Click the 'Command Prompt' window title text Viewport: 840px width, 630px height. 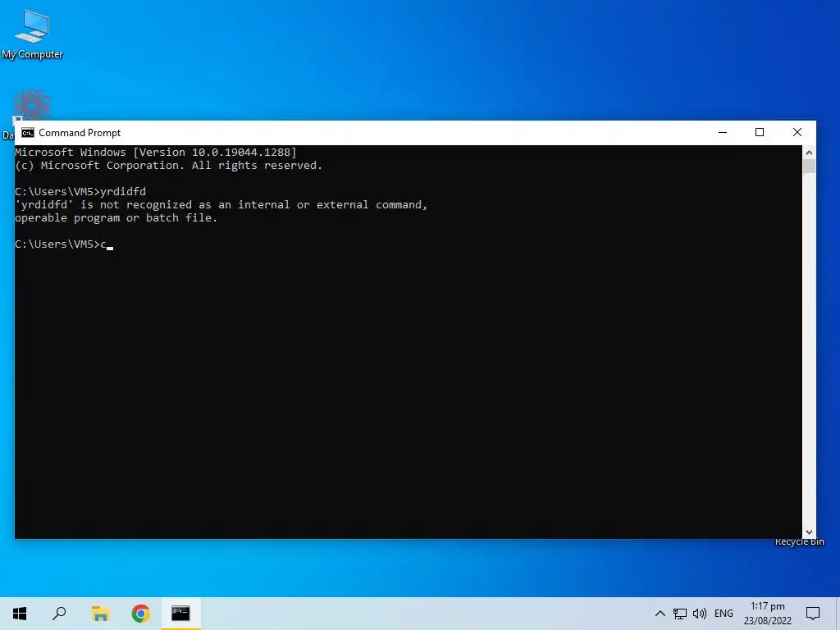80,133
